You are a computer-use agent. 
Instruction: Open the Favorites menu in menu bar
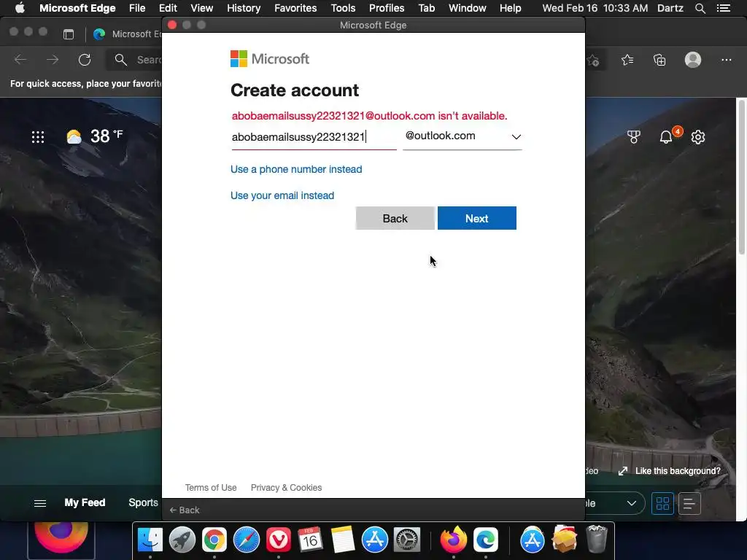pos(295,8)
